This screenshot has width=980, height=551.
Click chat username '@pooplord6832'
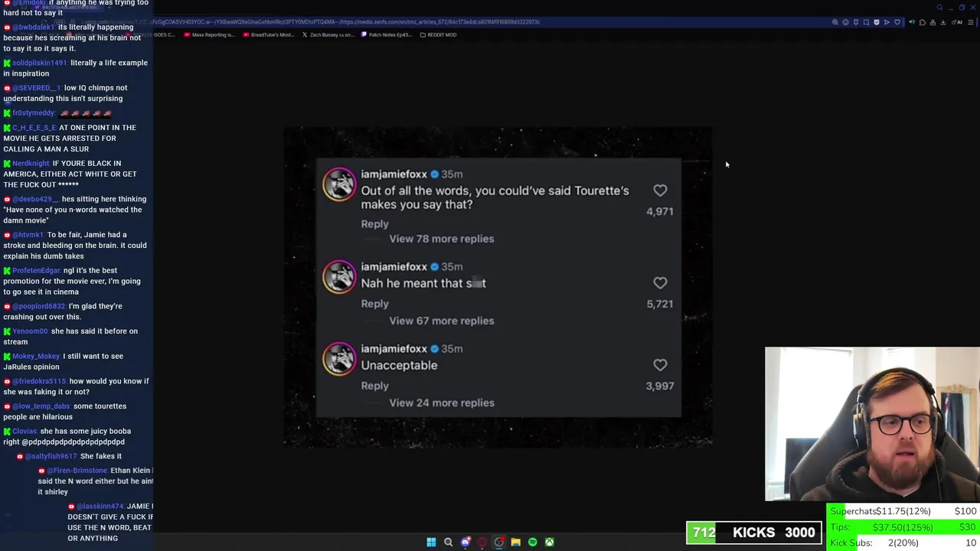coord(39,306)
